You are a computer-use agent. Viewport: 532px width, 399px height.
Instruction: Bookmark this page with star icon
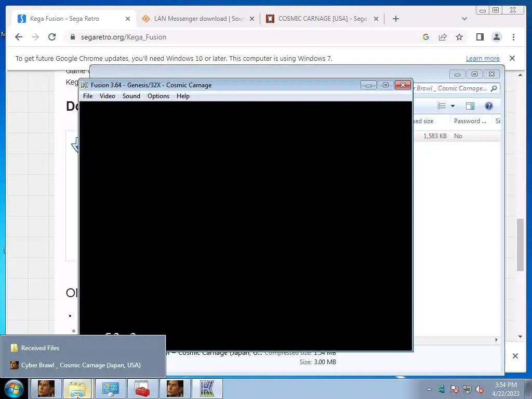click(459, 37)
